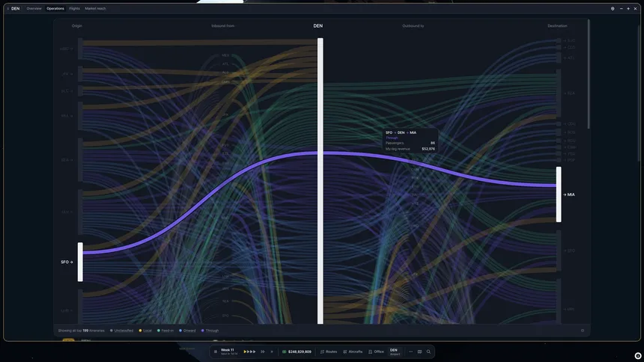Click the DEN column header
This screenshot has height=362, width=644.
(318, 26)
